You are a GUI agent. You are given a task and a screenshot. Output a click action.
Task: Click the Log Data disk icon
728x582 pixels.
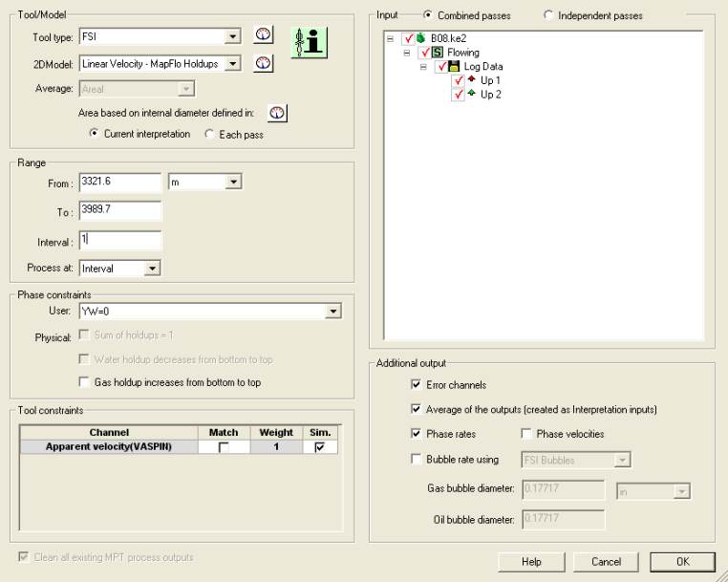pos(454,67)
